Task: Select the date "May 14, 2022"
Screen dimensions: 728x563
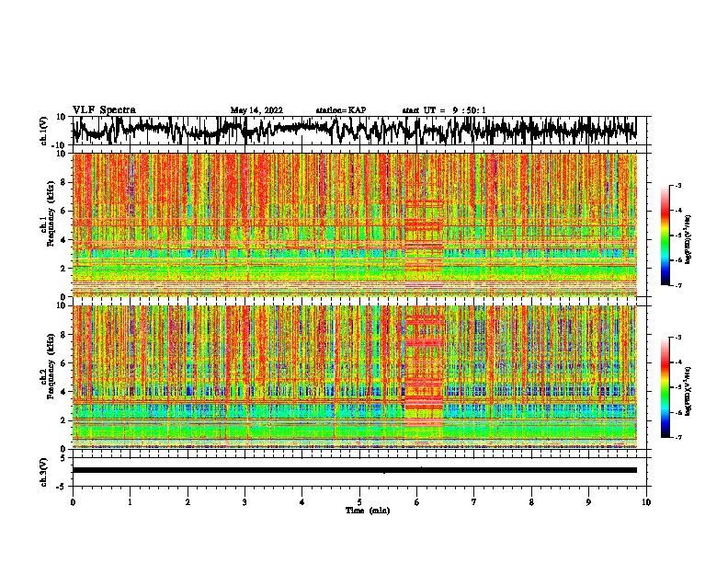Action: [x=256, y=110]
